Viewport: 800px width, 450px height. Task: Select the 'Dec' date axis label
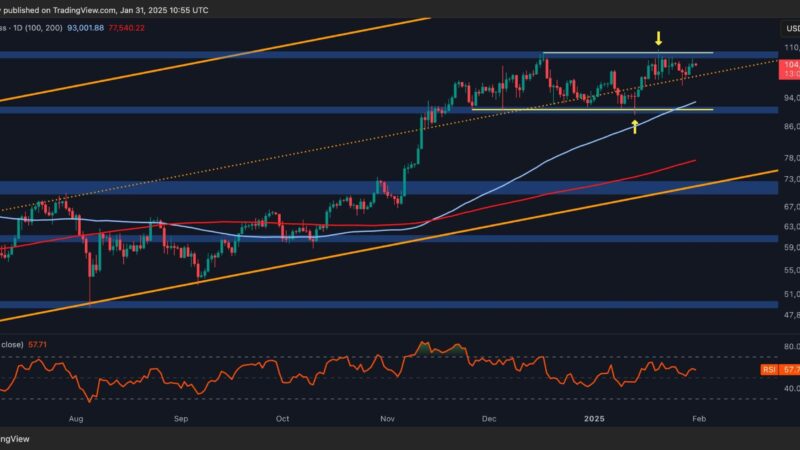click(x=489, y=419)
